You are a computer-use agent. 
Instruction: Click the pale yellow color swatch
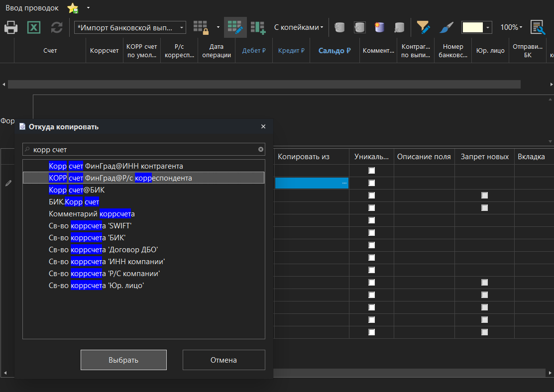[472, 27]
